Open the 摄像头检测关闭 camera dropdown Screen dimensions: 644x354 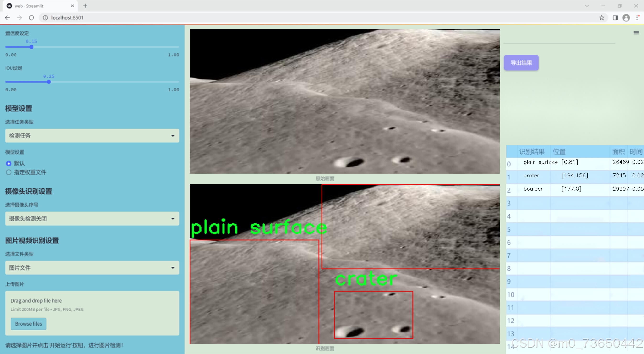click(92, 218)
